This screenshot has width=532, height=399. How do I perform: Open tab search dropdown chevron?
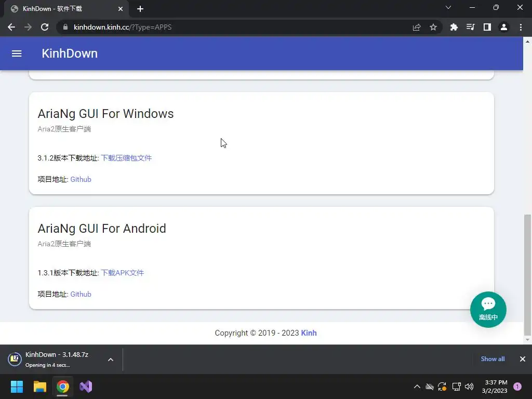(x=448, y=7)
